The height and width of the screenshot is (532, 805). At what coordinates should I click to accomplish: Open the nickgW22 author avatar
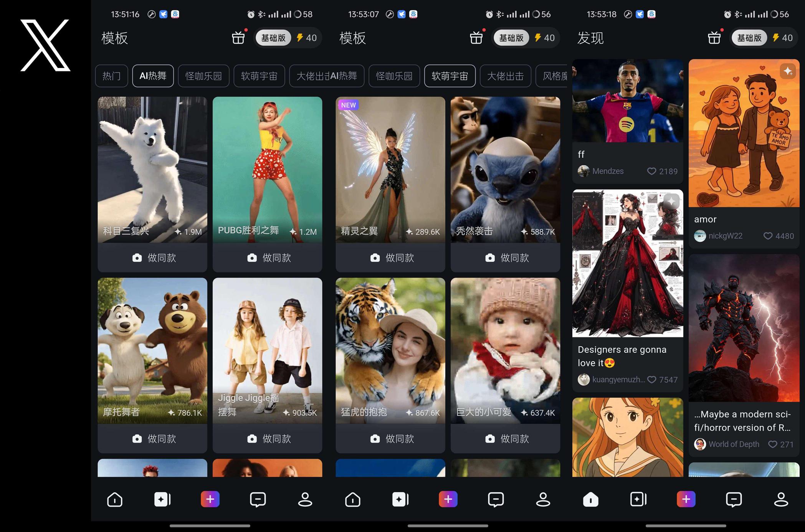coord(700,236)
